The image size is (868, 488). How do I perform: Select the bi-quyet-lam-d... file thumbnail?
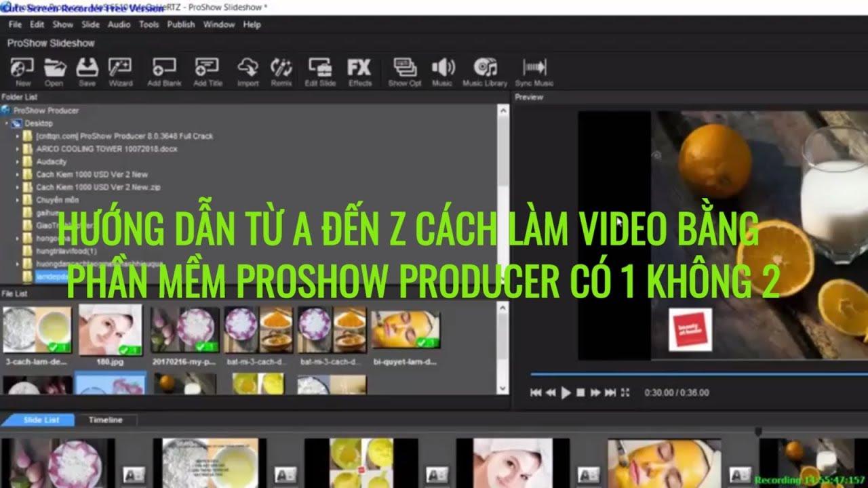(406, 331)
